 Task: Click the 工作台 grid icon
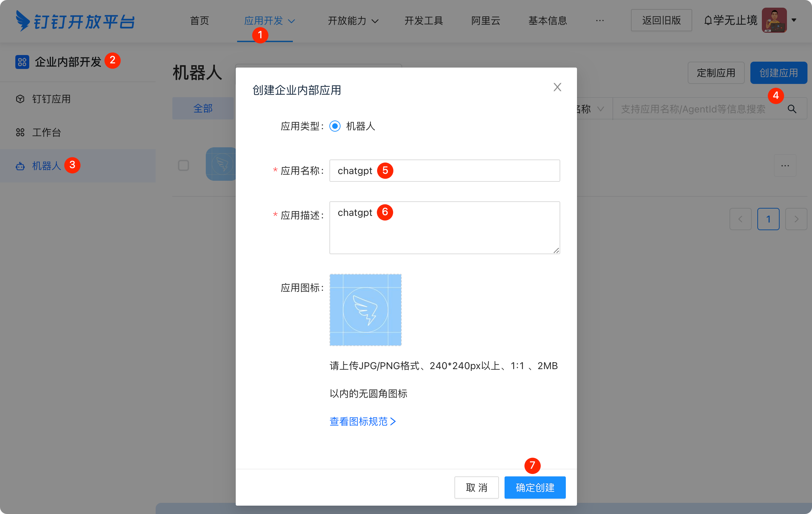(x=20, y=132)
